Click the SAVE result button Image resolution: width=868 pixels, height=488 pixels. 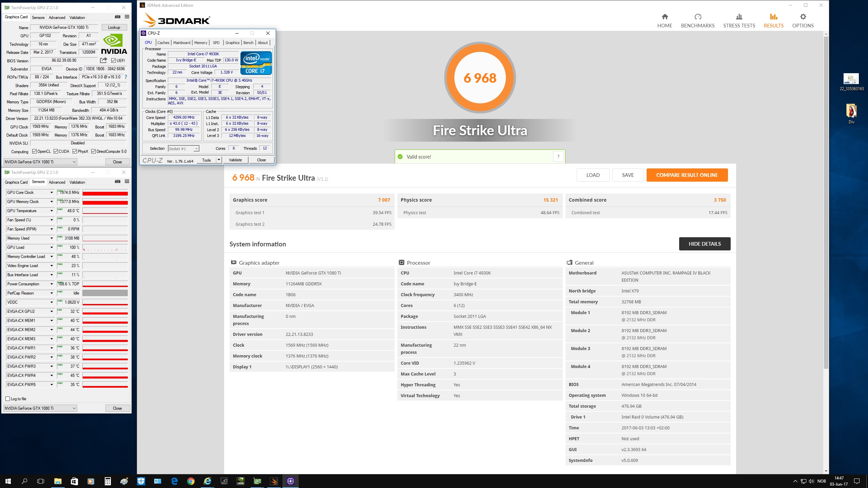point(628,175)
